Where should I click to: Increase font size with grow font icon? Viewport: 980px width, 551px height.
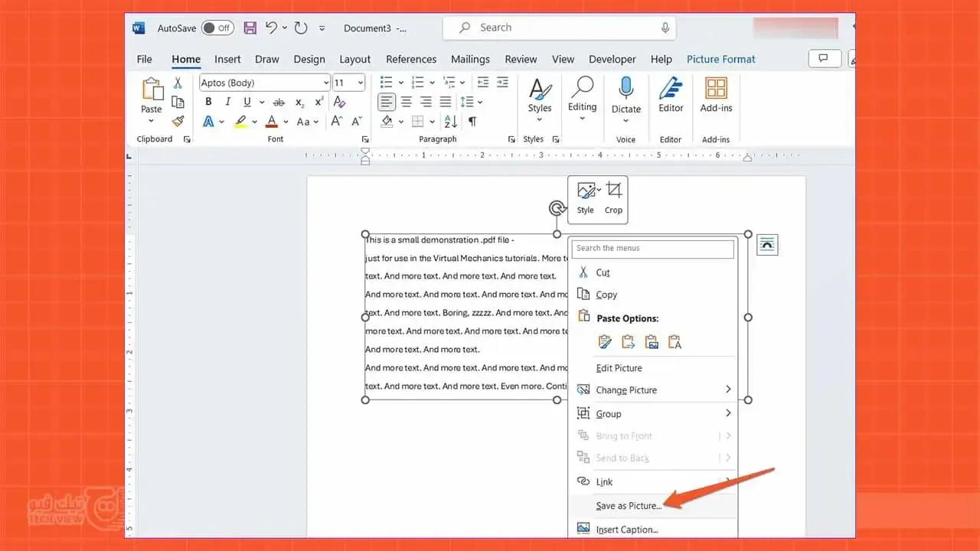coord(337,121)
